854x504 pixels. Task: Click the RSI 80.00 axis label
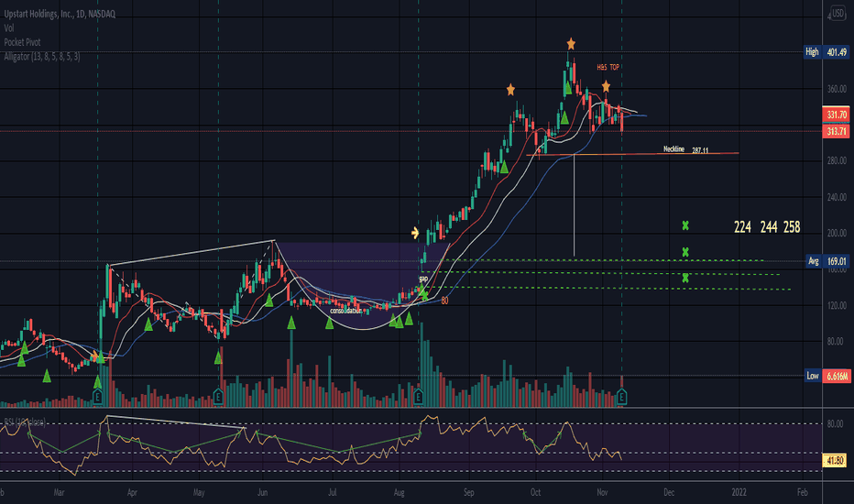coord(836,423)
